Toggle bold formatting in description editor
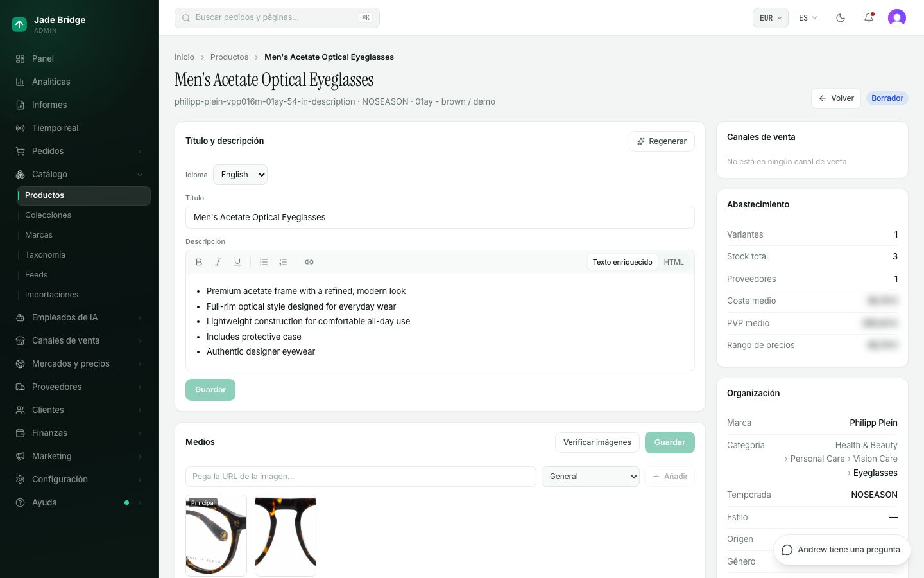 199,262
